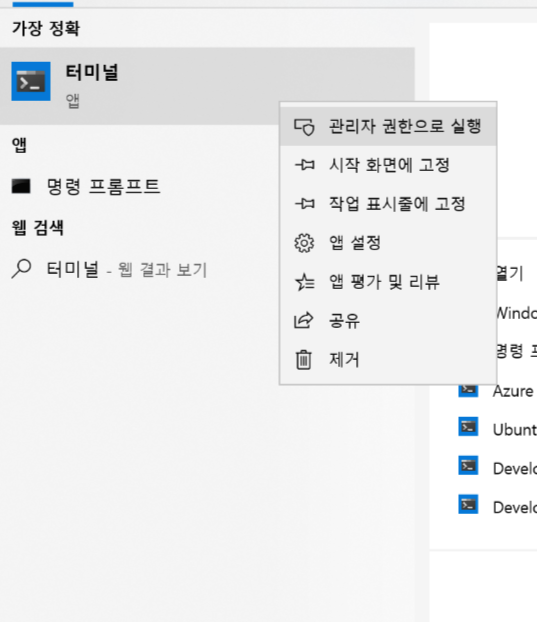537x622 pixels.
Task: Select 앱 평가 및 리뷰 menu entry
Action: [x=388, y=282]
